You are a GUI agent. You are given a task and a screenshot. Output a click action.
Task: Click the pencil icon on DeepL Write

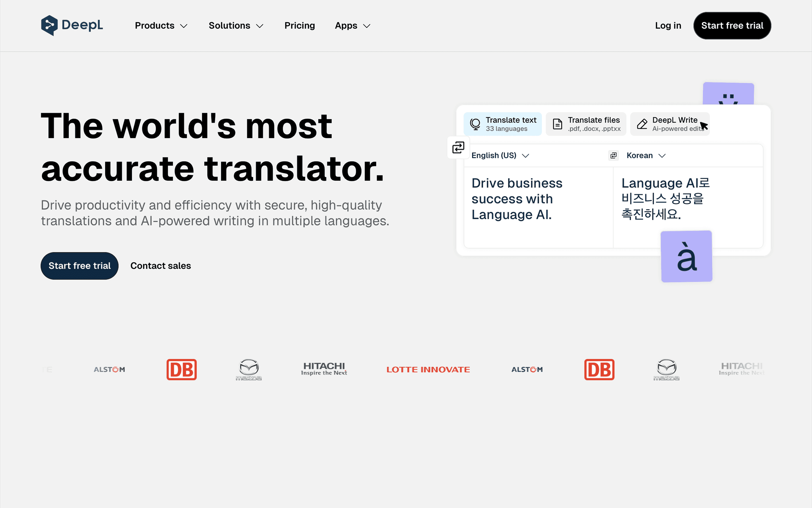(x=642, y=124)
